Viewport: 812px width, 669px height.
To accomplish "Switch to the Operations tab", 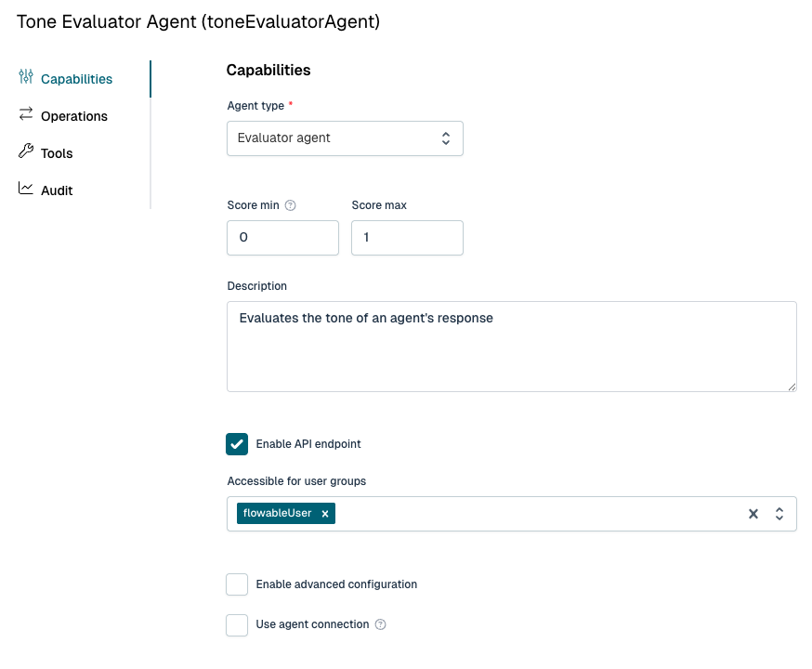I will [x=74, y=116].
